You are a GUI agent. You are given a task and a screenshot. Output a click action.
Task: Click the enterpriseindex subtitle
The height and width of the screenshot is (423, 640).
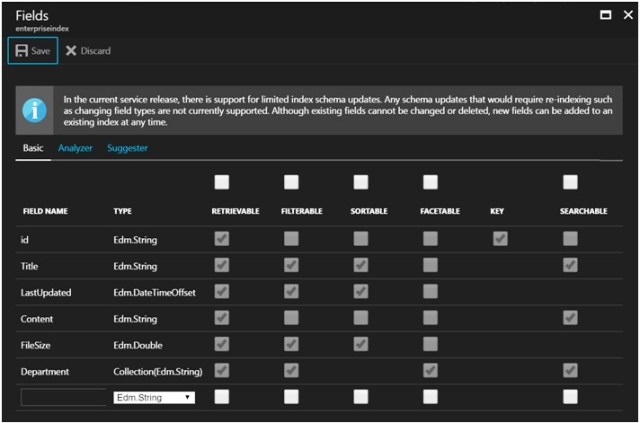click(x=42, y=29)
